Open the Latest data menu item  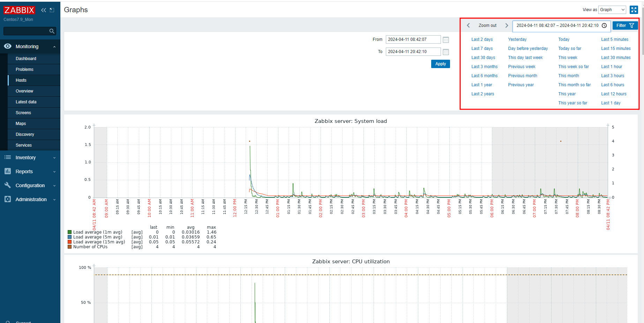pos(34,102)
